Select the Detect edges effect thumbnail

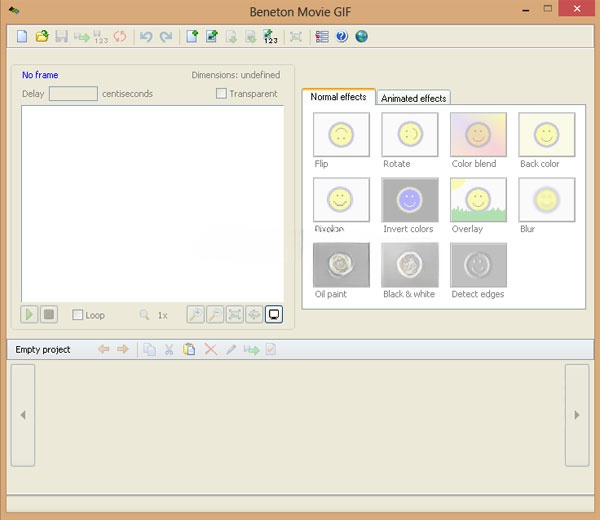[478, 265]
